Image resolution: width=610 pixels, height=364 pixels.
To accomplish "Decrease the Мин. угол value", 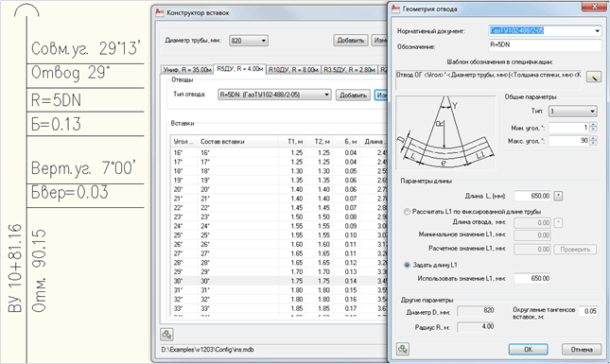I will tap(593, 130).
